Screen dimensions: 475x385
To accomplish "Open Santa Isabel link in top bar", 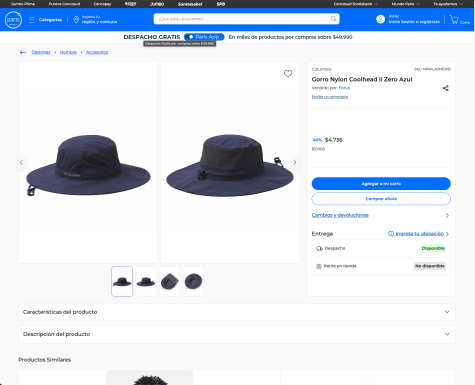I will (x=190, y=4).
